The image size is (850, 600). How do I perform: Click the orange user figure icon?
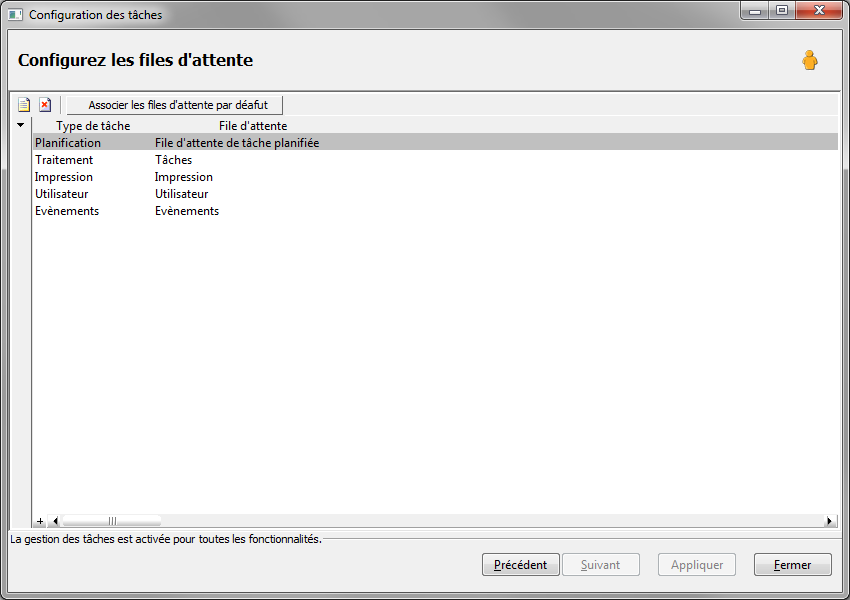[810, 60]
